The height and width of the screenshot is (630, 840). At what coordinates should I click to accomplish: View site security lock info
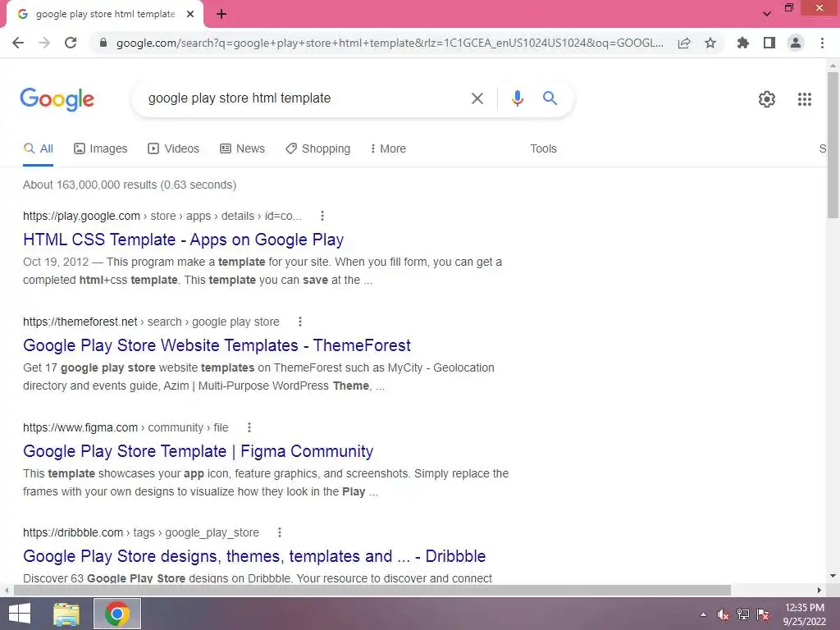103,43
